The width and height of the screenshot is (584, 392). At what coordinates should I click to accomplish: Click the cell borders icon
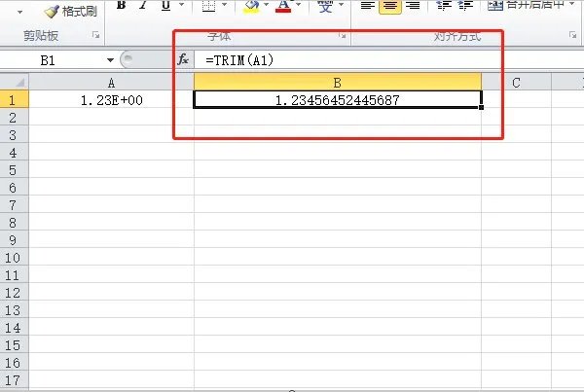click(x=208, y=6)
